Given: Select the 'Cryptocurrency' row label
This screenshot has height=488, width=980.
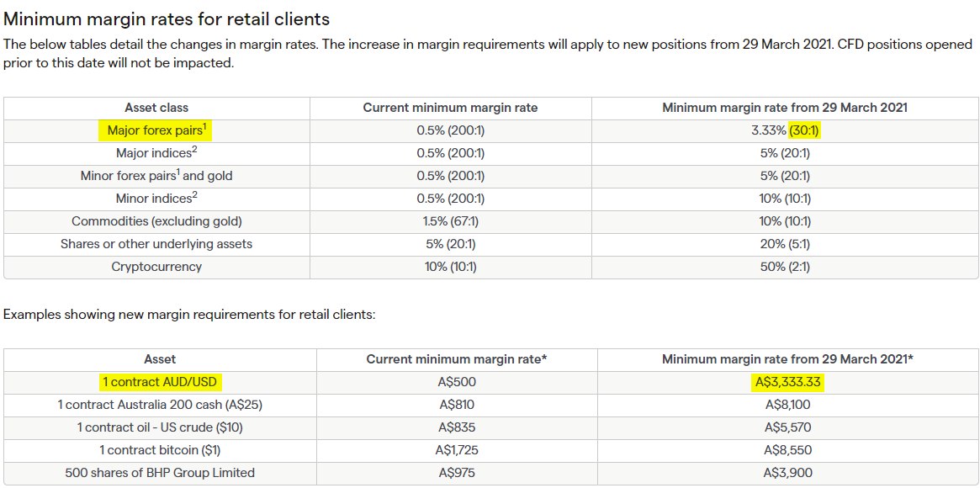Looking at the screenshot, I should [156, 267].
